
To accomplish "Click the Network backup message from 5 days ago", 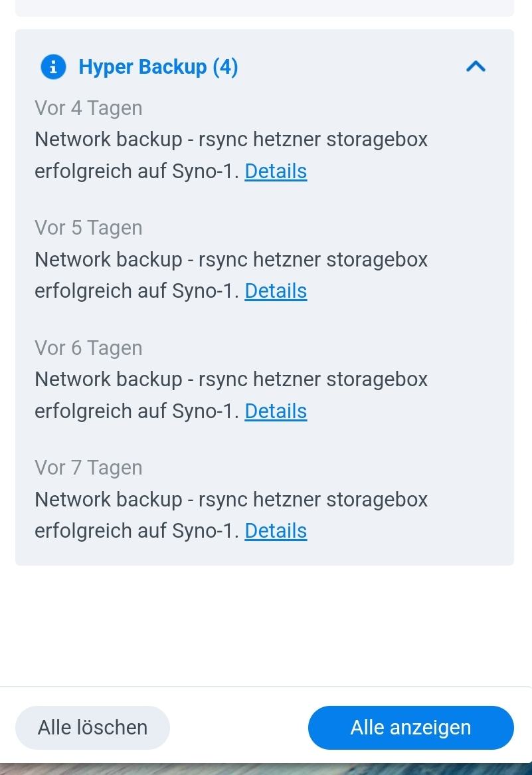I will 231,260.
